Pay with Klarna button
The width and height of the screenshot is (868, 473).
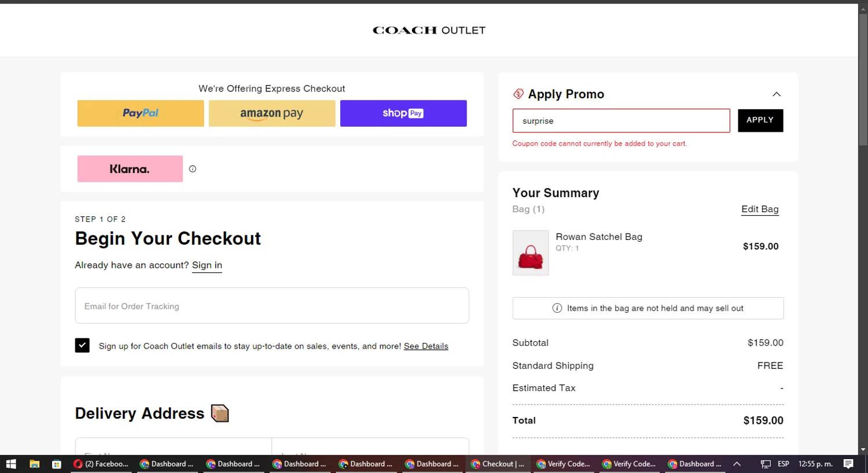pos(130,169)
